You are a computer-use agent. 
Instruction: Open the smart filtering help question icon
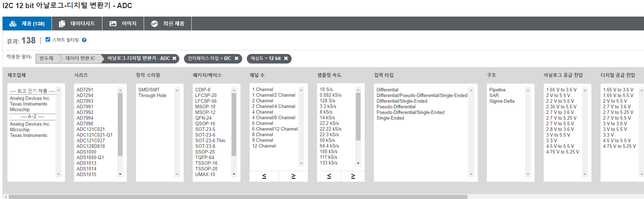(84, 40)
